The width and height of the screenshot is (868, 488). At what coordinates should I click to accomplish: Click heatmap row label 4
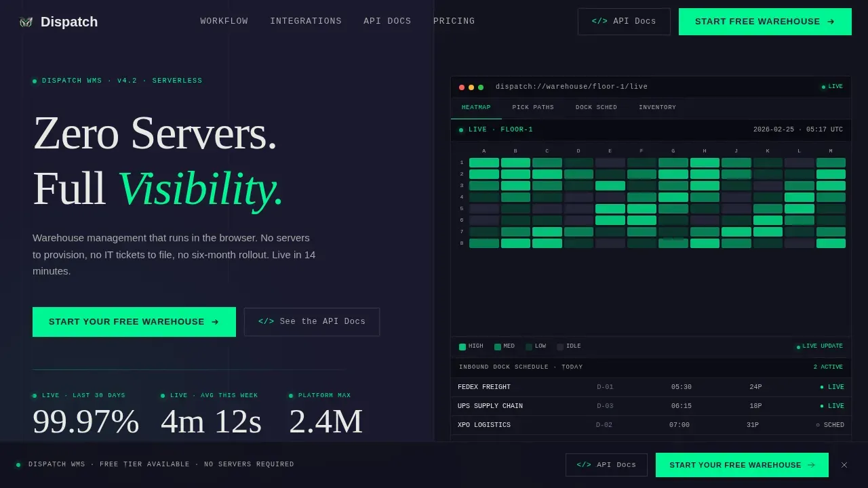(462, 197)
